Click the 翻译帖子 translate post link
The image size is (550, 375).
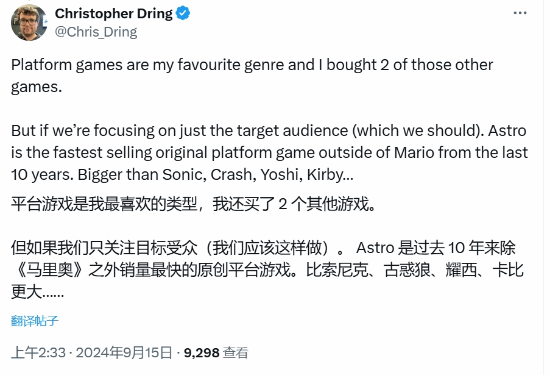point(34,321)
